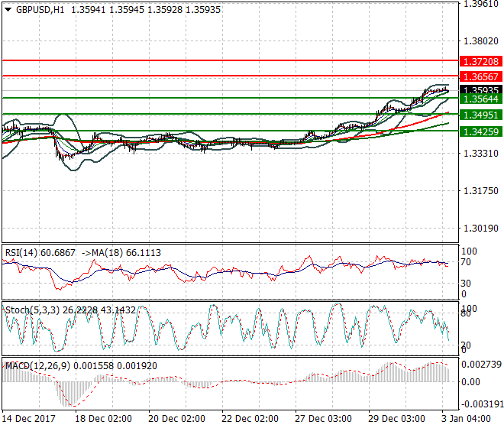This screenshot has width=504, height=428.
Task: Click the 1.38020 price scale value
Action: point(481,41)
